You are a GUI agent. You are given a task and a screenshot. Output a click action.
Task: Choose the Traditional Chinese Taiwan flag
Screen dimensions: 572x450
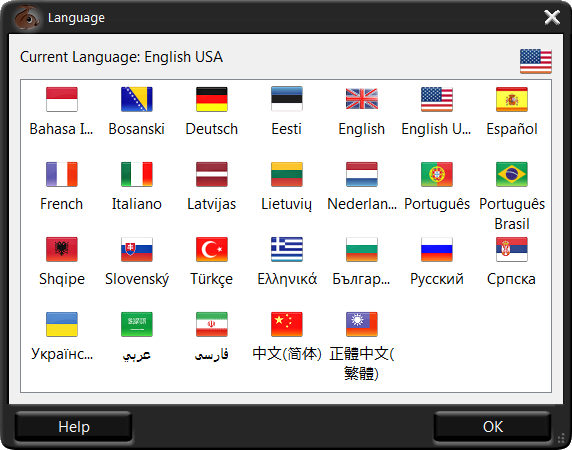pyautogui.click(x=362, y=324)
